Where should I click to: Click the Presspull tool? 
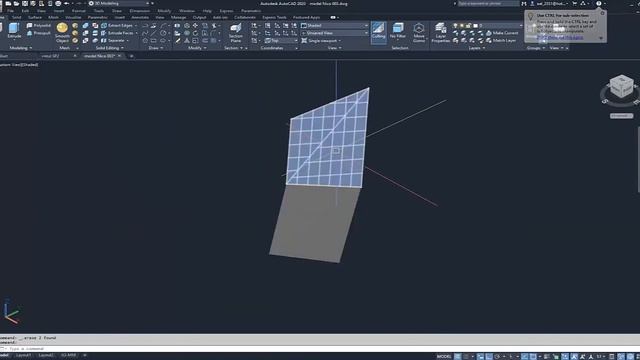[39, 33]
